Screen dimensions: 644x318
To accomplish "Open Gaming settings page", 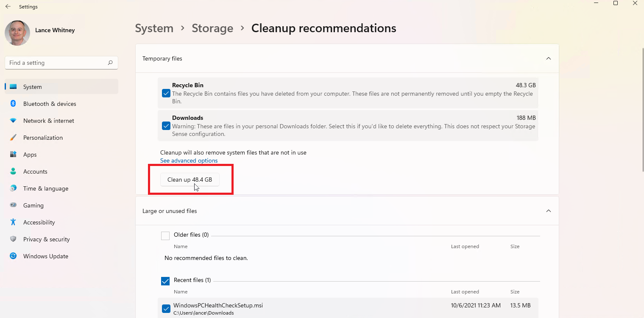I will coord(61,205).
